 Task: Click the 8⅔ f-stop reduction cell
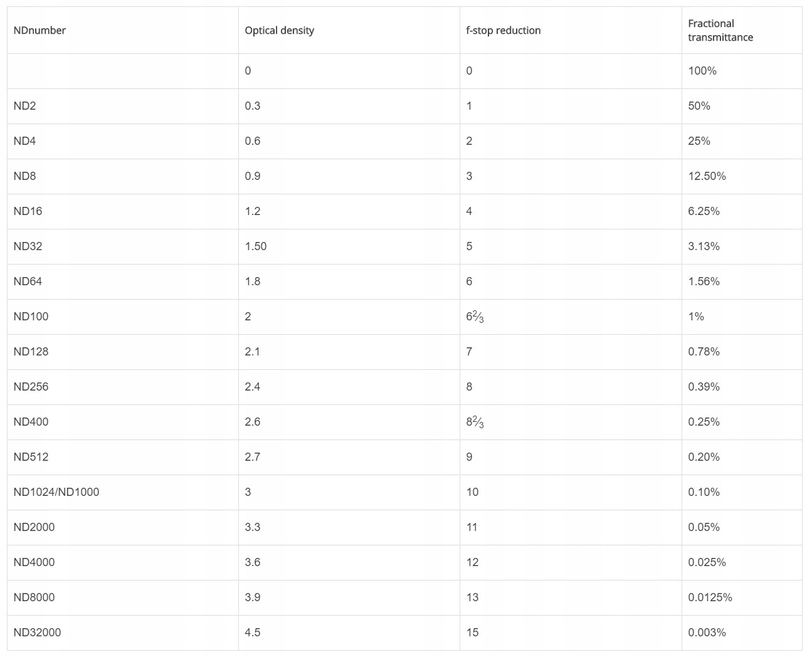(x=475, y=422)
